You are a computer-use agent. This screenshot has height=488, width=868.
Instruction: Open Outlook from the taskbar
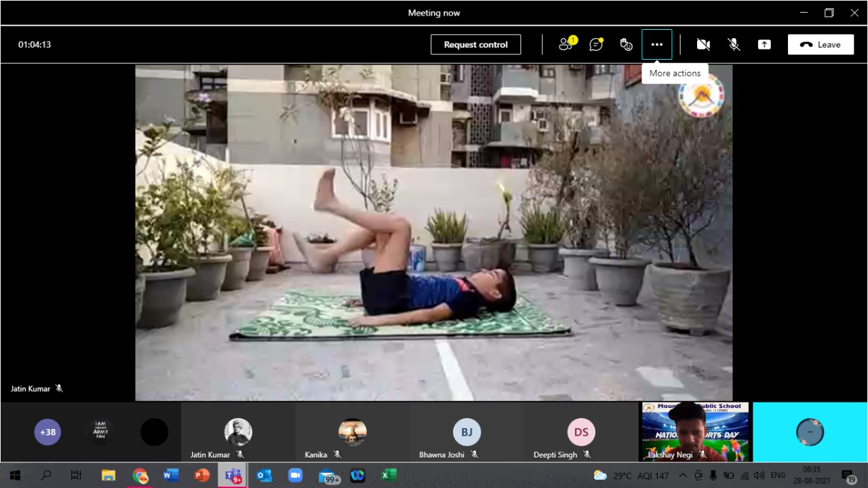tap(264, 476)
